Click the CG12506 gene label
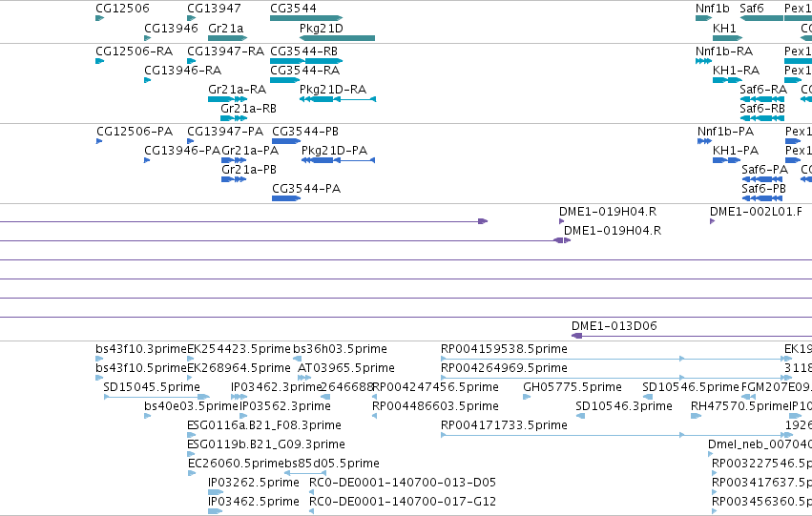Image resolution: width=812 pixels, height=516 pixels. [x=122, y=9]
